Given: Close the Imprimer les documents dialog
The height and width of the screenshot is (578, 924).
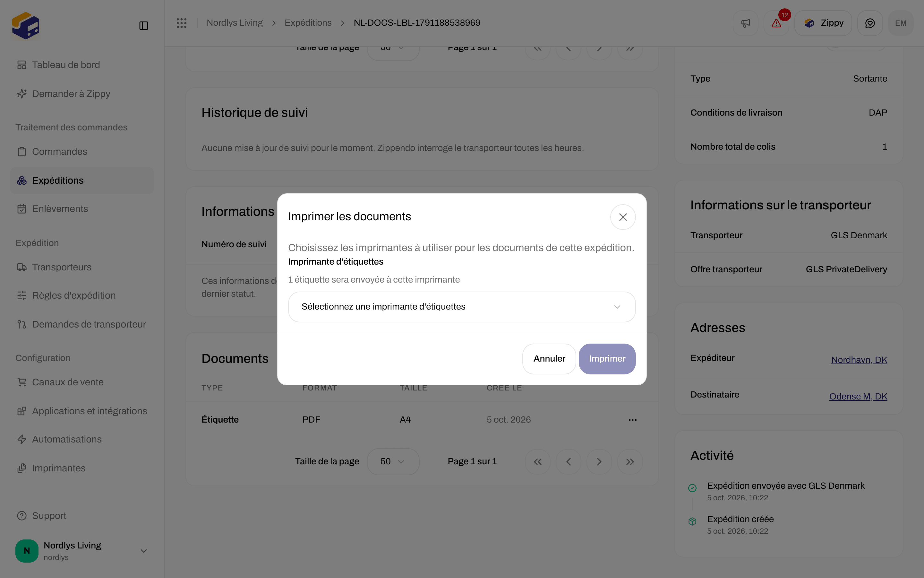Looking at the screenshot, I should point(623,217).
